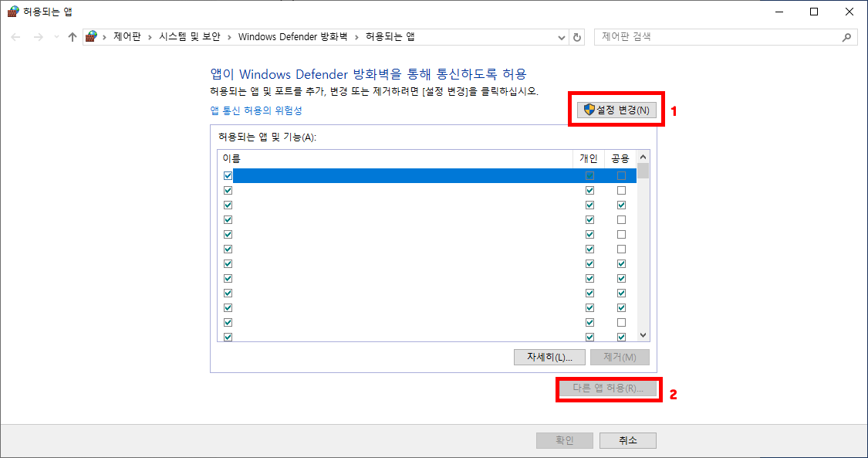Click the Forward arrow in navigation bar
The height and width of the screenshot is (458, 868).
[x=39, y=37]
